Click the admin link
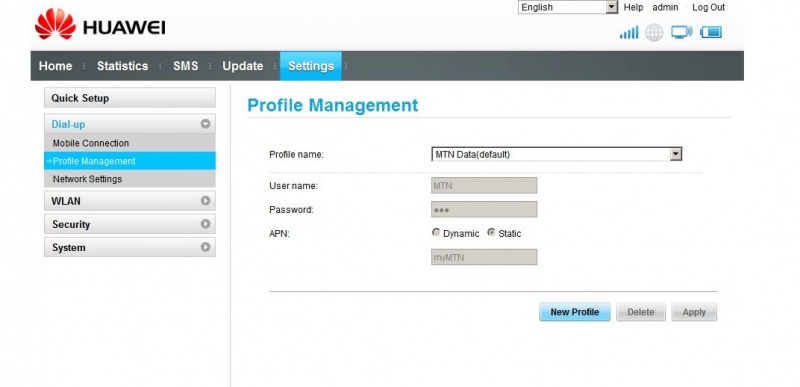This screenshot has height=387, width=800. [x=665, y=7]
